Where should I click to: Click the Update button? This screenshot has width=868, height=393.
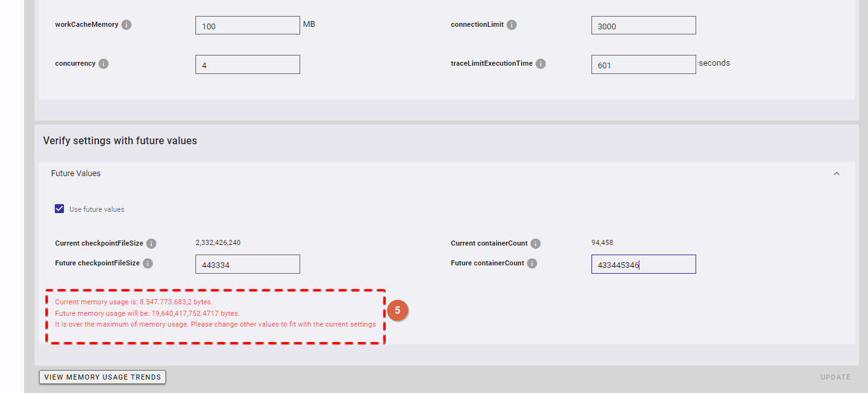835,377
